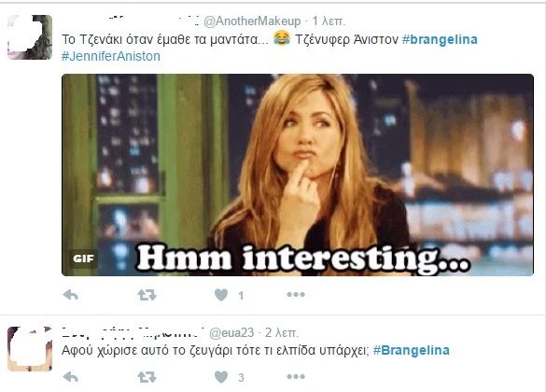Image resolution: width=546 pixels, height=392 pixels.
Task: Open eua23's profile avatar
Action: tap(30, 349)
